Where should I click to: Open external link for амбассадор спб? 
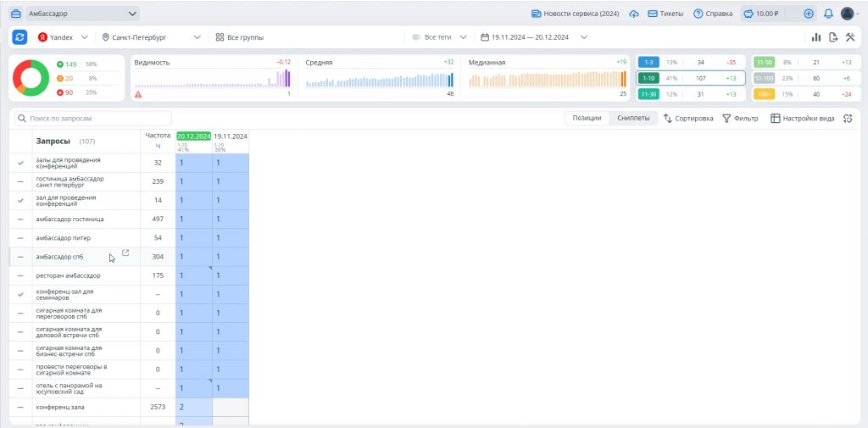[125, 253]
